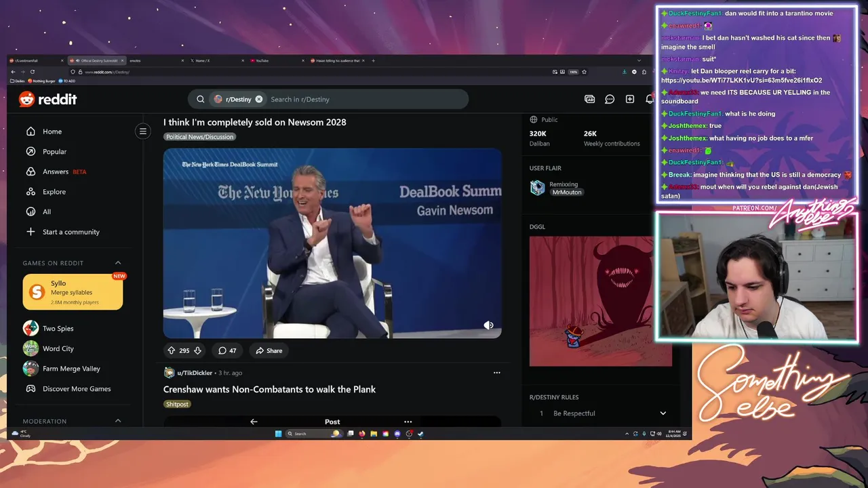Downvote the Newsom 2028 post

click(197, 350)
